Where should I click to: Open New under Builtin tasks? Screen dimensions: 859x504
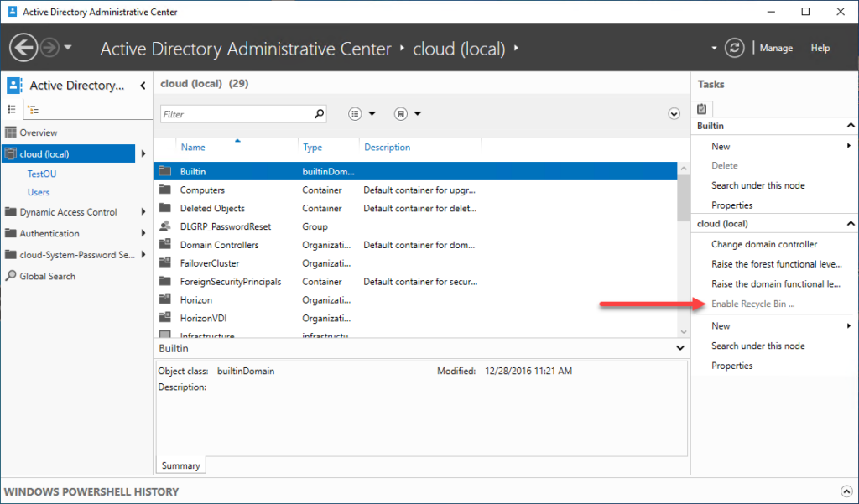click(721, 146)
